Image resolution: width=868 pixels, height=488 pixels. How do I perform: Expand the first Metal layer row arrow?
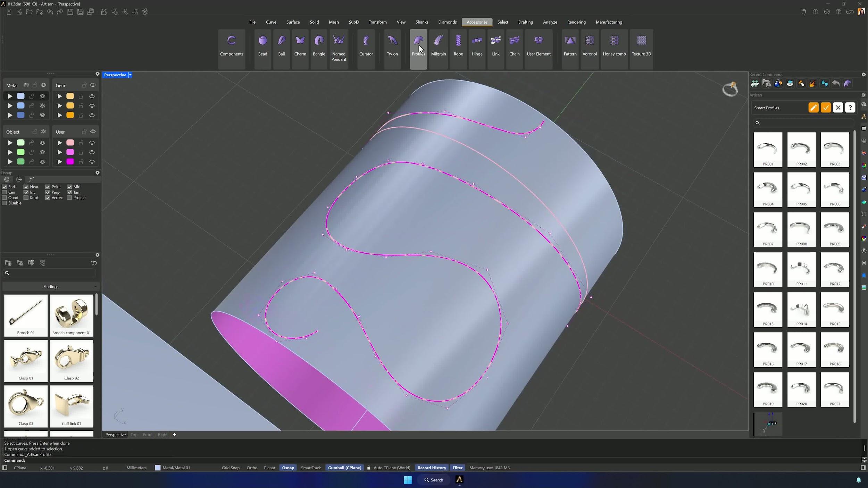pyautogui.click(x=10, y=96)
